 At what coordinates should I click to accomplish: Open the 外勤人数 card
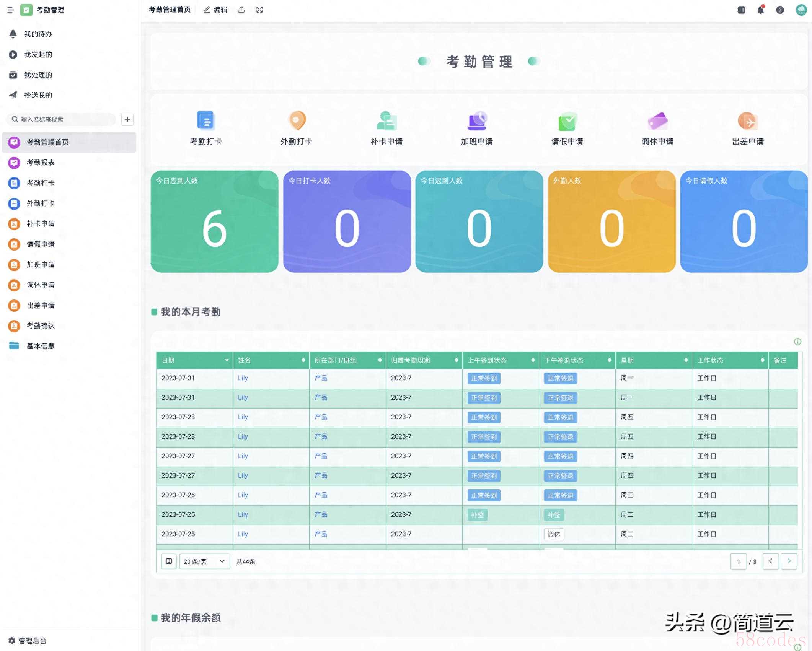[x=611, y=221]
